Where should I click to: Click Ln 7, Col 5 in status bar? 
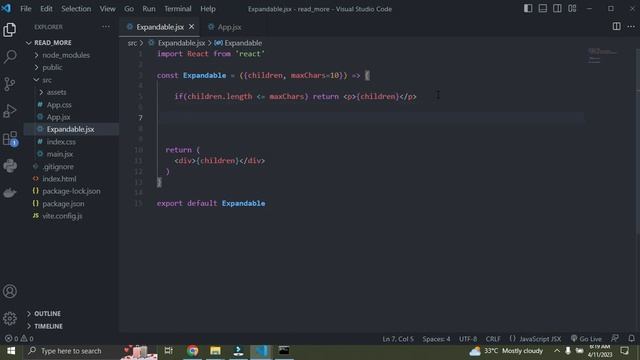click(x=398, y=339)
